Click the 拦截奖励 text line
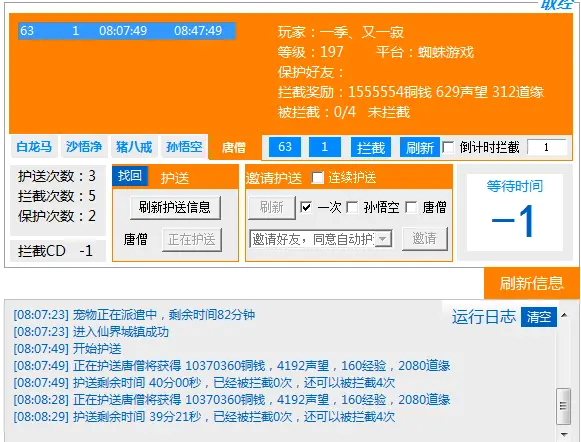Viewport: 581px width, 442px height. point(411,92)
